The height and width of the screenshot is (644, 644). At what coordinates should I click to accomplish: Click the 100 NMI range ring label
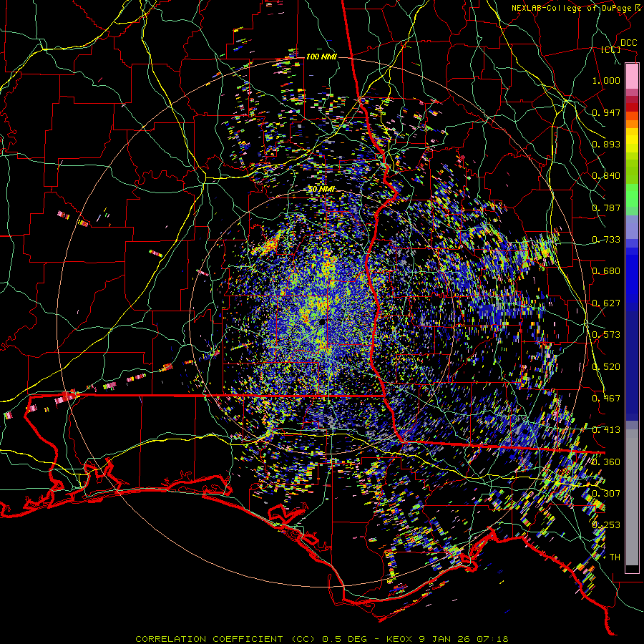321,57
